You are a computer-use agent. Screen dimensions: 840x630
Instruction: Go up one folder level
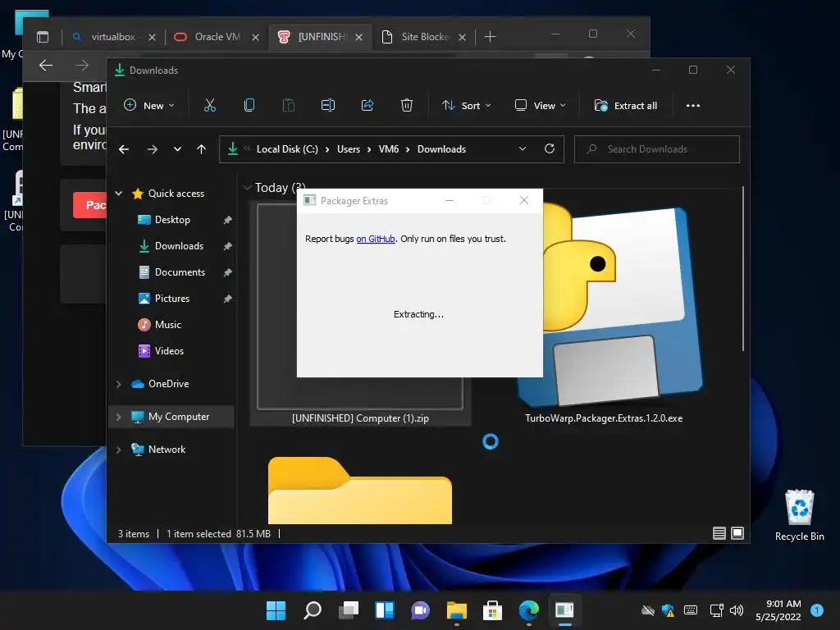pyautogui.click(x=202, y=149)
